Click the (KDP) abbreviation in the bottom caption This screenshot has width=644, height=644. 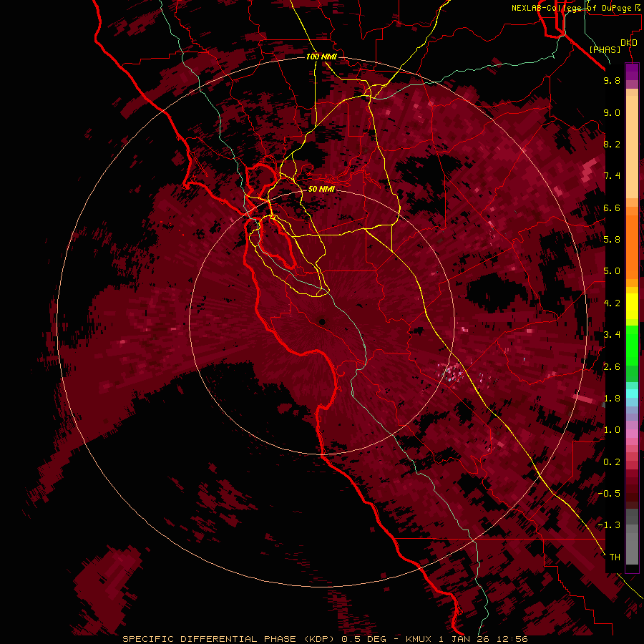tap(318, 639)
